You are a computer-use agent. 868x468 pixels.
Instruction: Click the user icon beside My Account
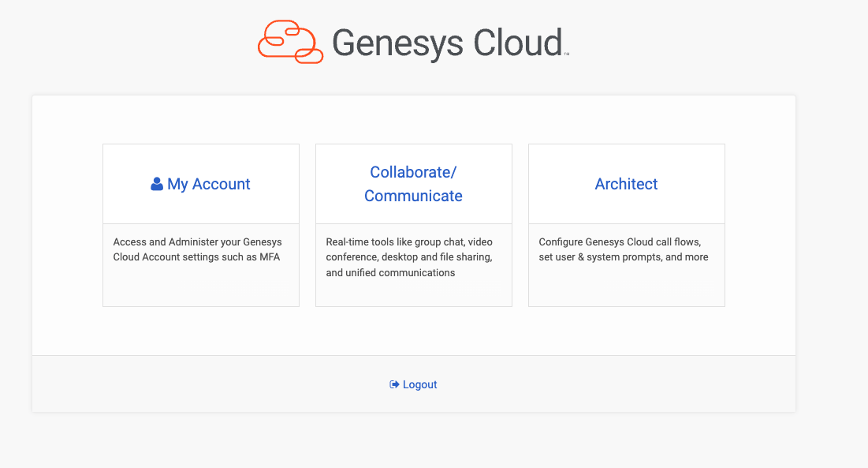(x=157, y=184)
